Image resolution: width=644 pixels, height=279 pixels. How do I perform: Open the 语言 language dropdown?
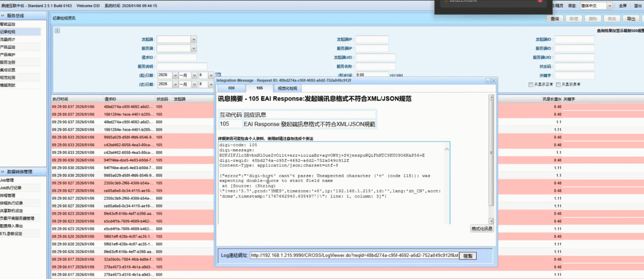coord(609,6)
